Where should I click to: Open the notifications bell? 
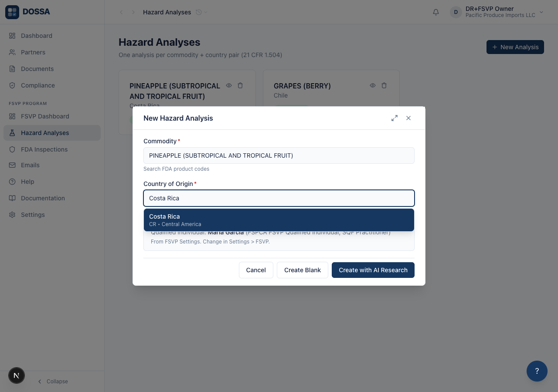[x=436, y=12]
